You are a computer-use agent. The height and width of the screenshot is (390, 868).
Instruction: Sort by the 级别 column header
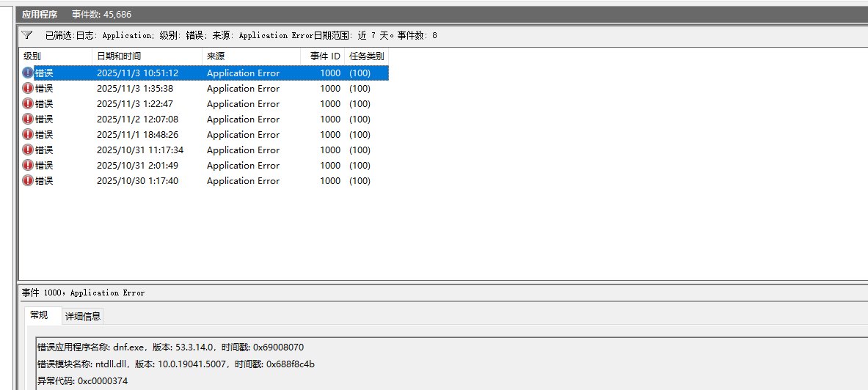click(x=55, y=56)
